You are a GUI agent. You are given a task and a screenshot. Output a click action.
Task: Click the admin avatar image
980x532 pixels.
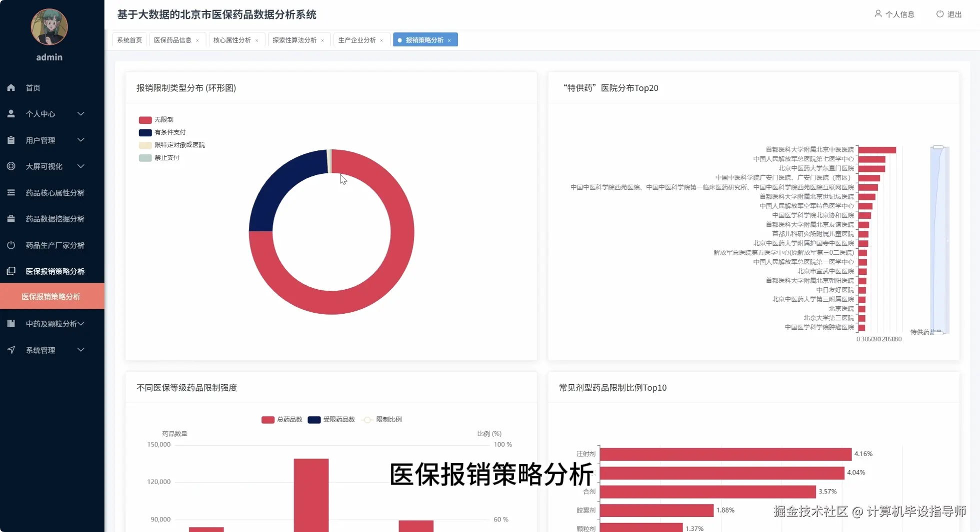click(48, 26)
